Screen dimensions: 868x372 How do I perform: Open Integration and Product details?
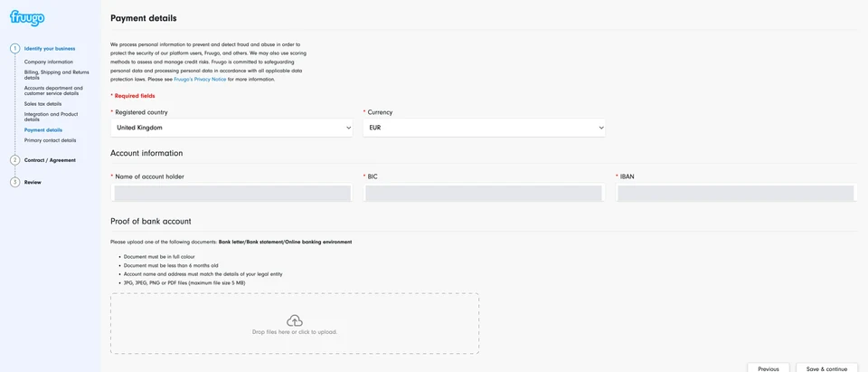[x=51, y=117]
